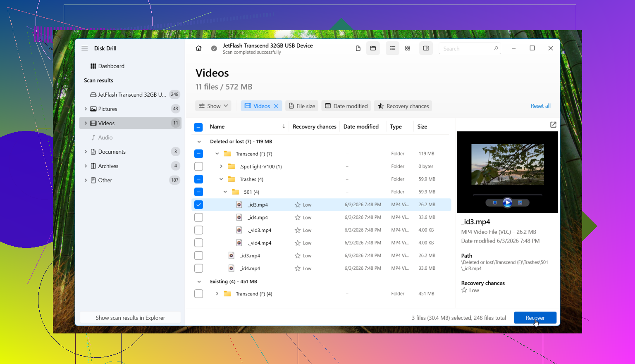Screen dimensions: 635x364
Task: Check the .Spotlight-V100 folder checkbox
Action: 198,167
